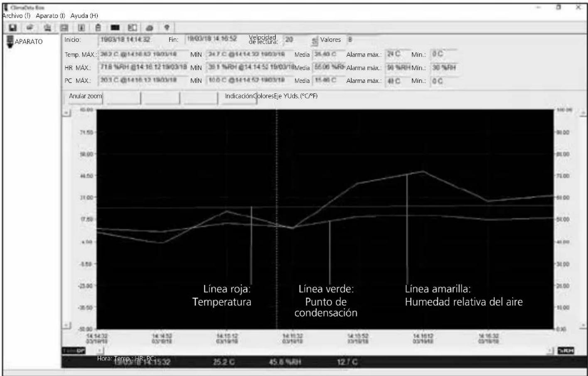Open the Archivo menu
This screenshot has width=588, height=376.
click(17, 15)
